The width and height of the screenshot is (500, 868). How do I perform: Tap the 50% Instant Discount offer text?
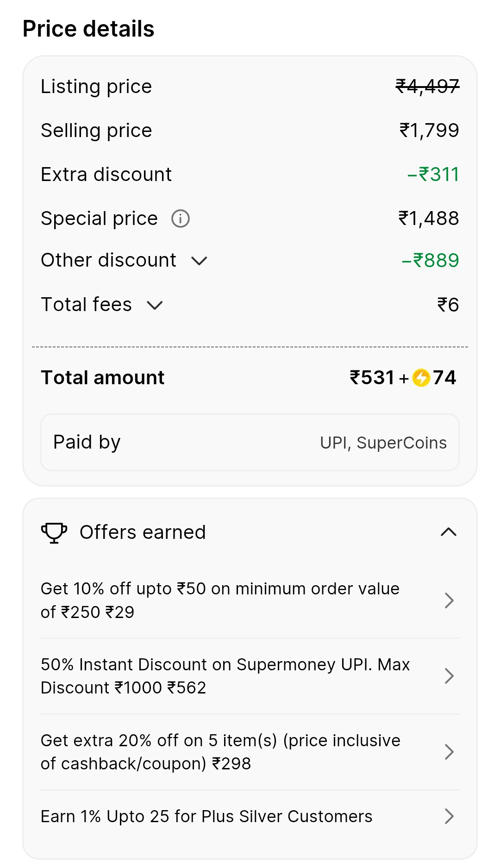coord(225,676)
